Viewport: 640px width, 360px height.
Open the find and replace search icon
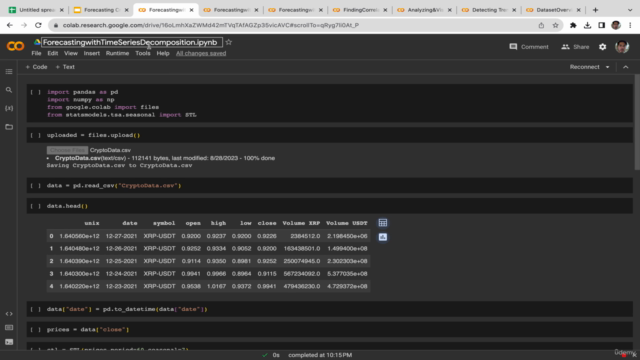[x=9, y=90]
